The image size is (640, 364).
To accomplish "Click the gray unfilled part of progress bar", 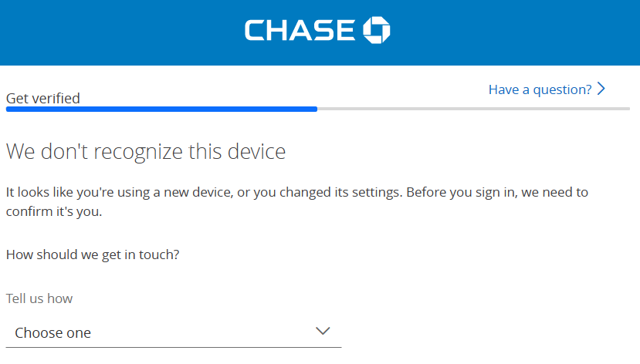I will click(x=473, y=109).
